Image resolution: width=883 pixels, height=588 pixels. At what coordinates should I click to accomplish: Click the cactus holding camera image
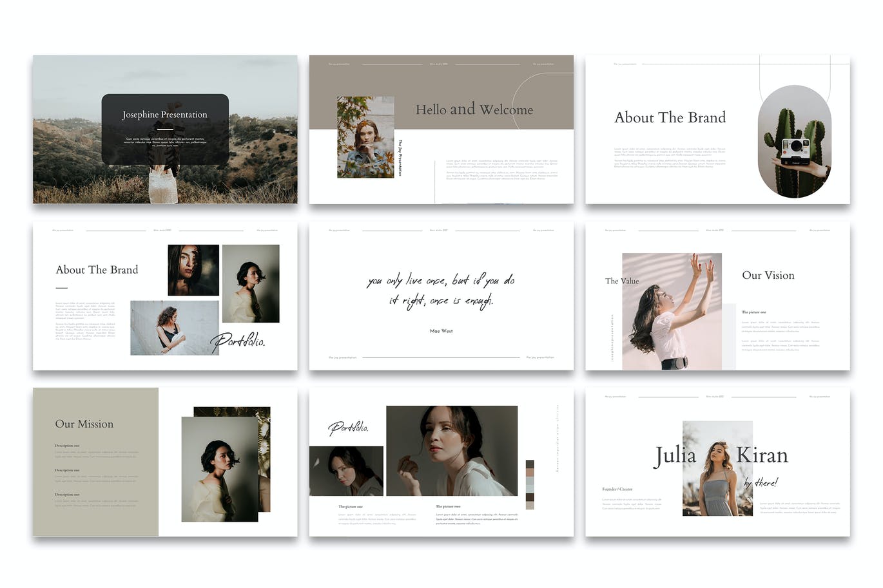pos(794,142)
